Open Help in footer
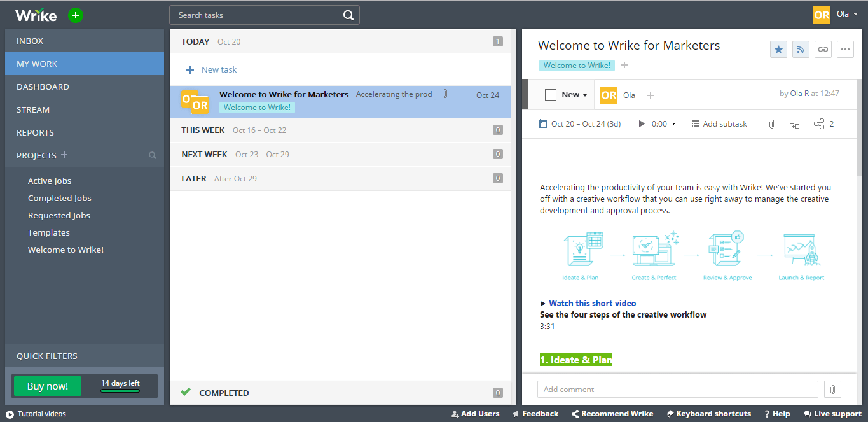 (x=777, y=414)
